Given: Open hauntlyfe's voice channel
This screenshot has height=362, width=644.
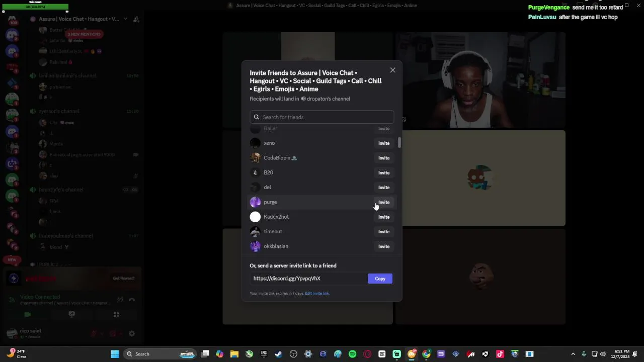Looking at the screenshot, I should (x=61, y=190).
